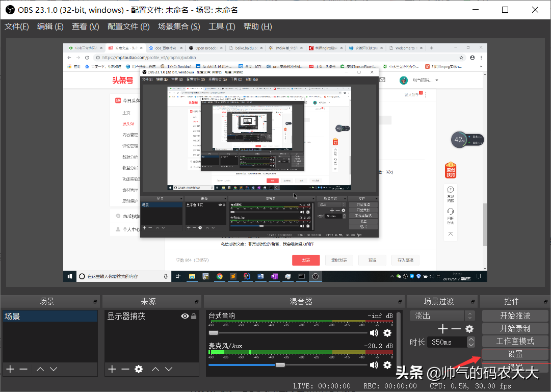The height and width of the screenshot is (392, 551).
Task: Float the 场景过渡 dock panel
Action: pyautogui.click(x=473, y=302)
